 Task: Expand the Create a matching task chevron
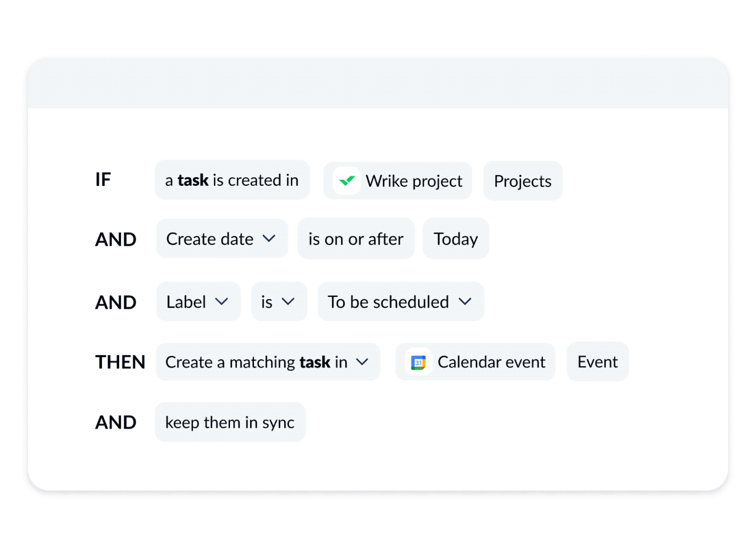coord(362,362)
